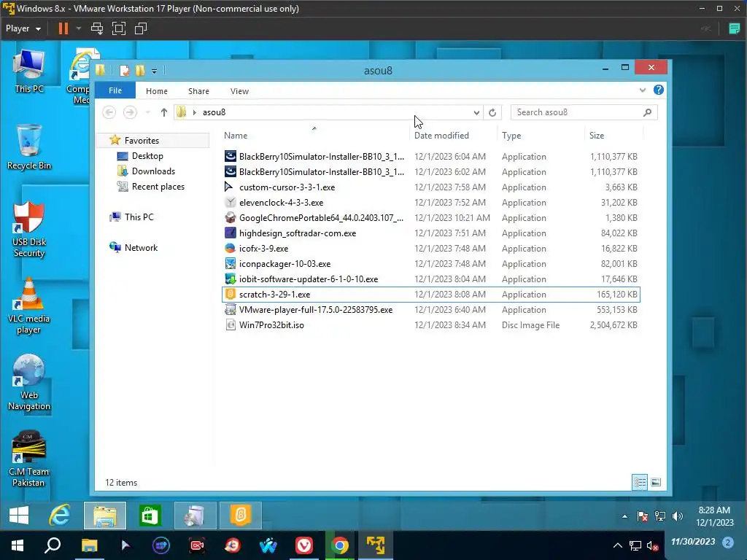The width and height of the screenshot is (747, 560).
Task: Sort files by Date modified column
Action: (441, 136)
